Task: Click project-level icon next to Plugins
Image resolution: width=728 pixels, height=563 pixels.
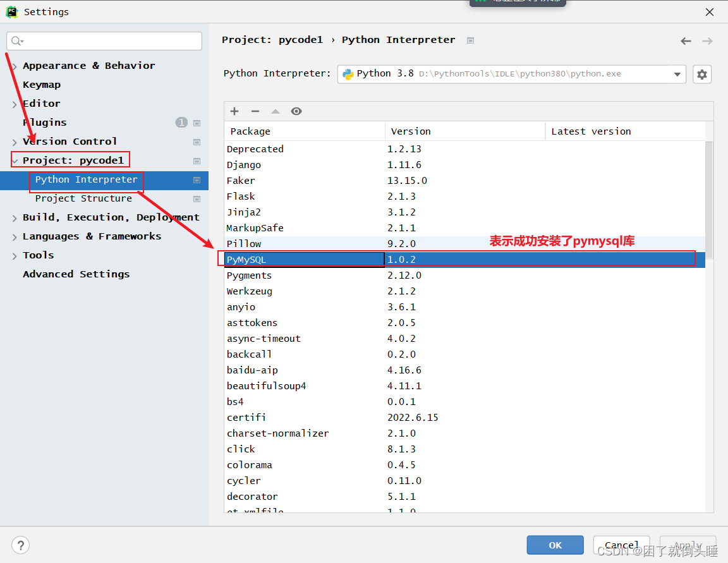Action: (197, 123)
